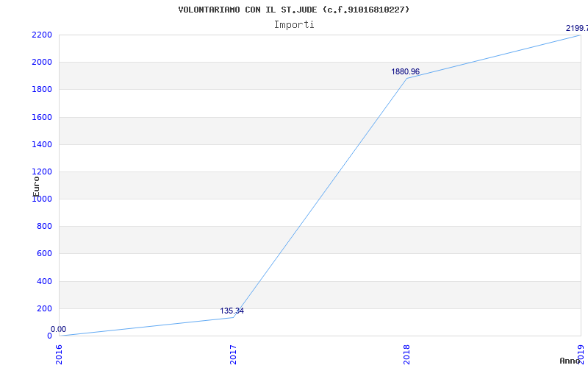Screen dimensions: 588x368
Task: Click the 2016 x-axis label
Action: click(60, 355)
